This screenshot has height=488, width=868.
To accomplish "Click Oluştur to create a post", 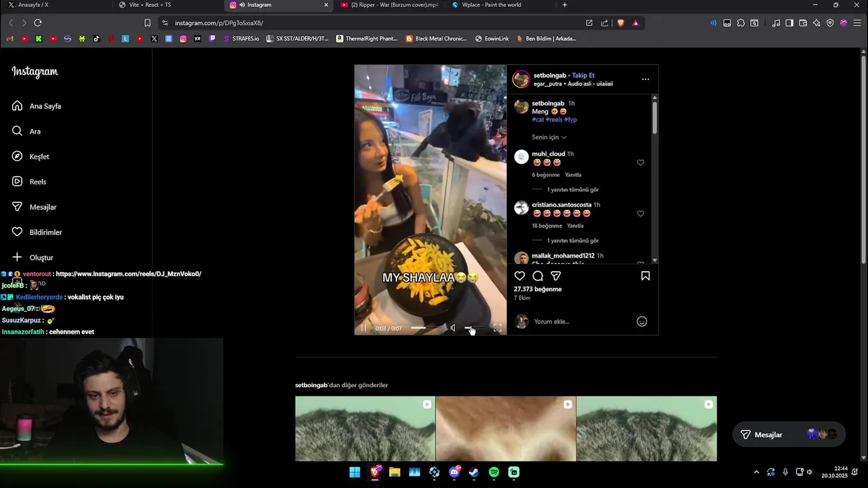I will [x=33, y=258].
